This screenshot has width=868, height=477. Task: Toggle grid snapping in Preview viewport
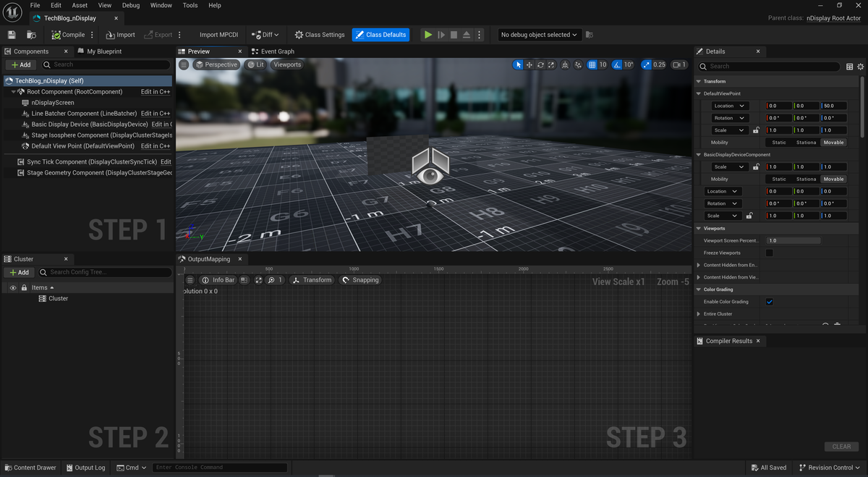click(592, 64)
